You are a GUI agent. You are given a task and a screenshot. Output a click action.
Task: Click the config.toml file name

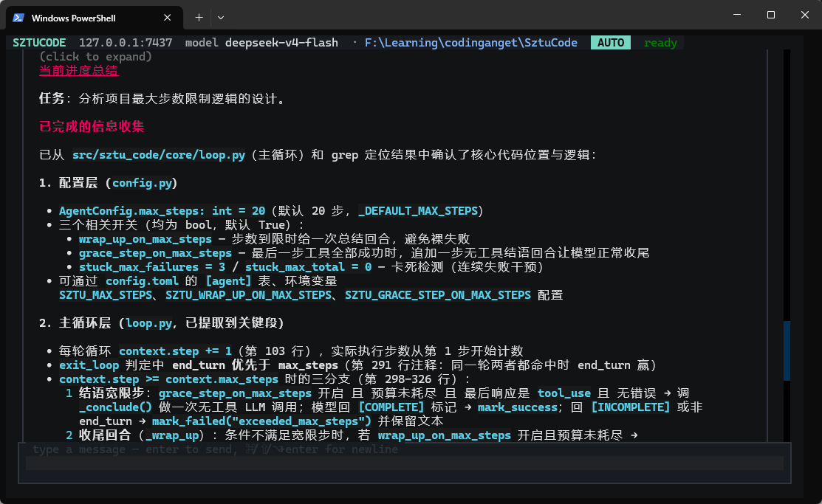pyautogui.click(x=142, y=281)
